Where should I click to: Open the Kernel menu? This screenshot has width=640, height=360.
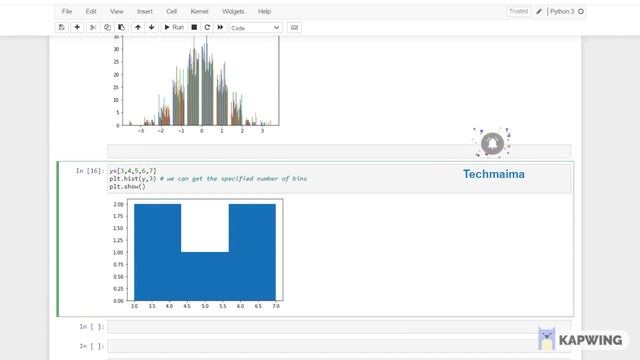tap(199, 11)
